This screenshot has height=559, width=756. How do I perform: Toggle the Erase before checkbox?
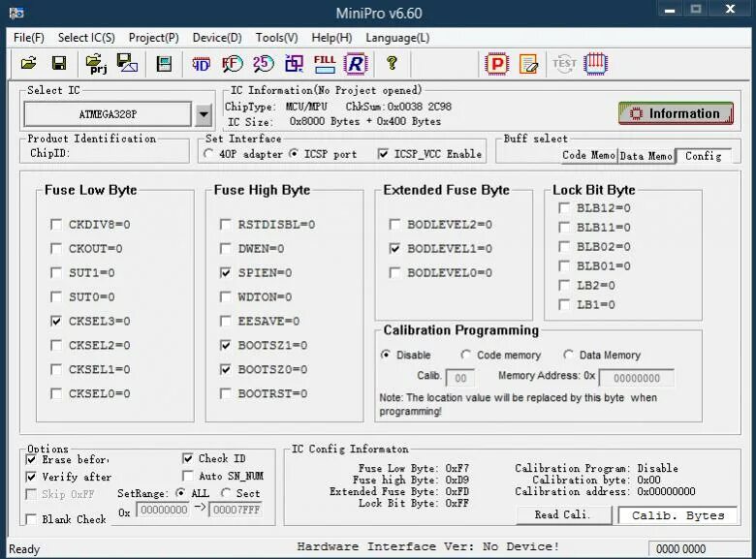(x=31, y=459)
